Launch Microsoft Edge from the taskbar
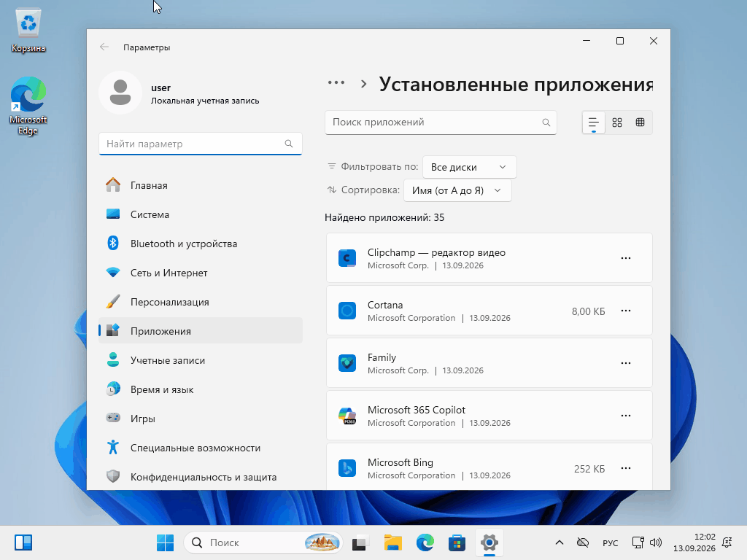 click(425, 542)
